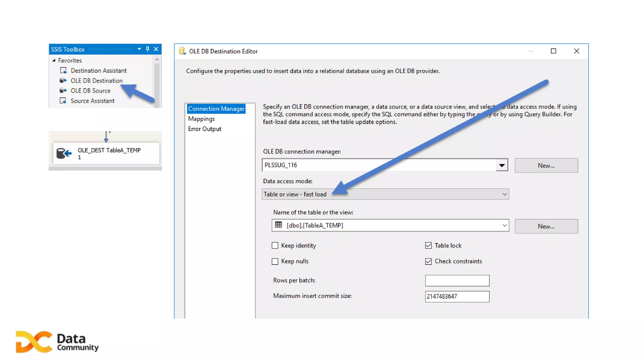The width and height of the screenshot is (644, 362).
Task: Click the Rows per batch field
Action: click(x=457, y=281)
